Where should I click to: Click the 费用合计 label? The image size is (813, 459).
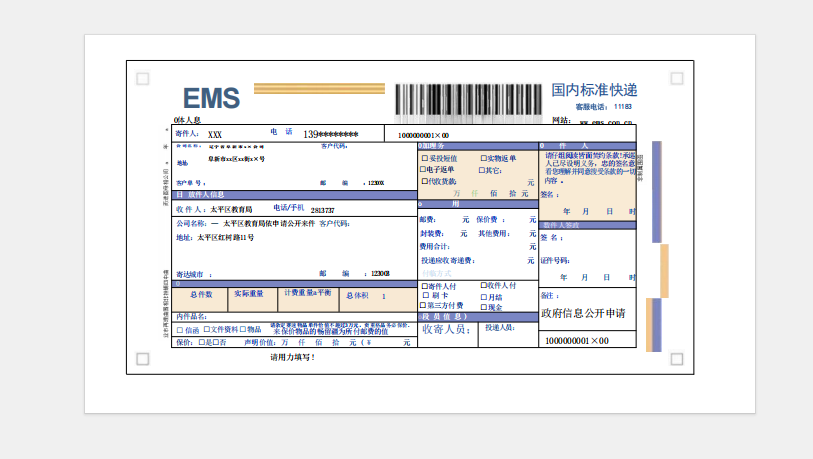click(x=434, y=246)
